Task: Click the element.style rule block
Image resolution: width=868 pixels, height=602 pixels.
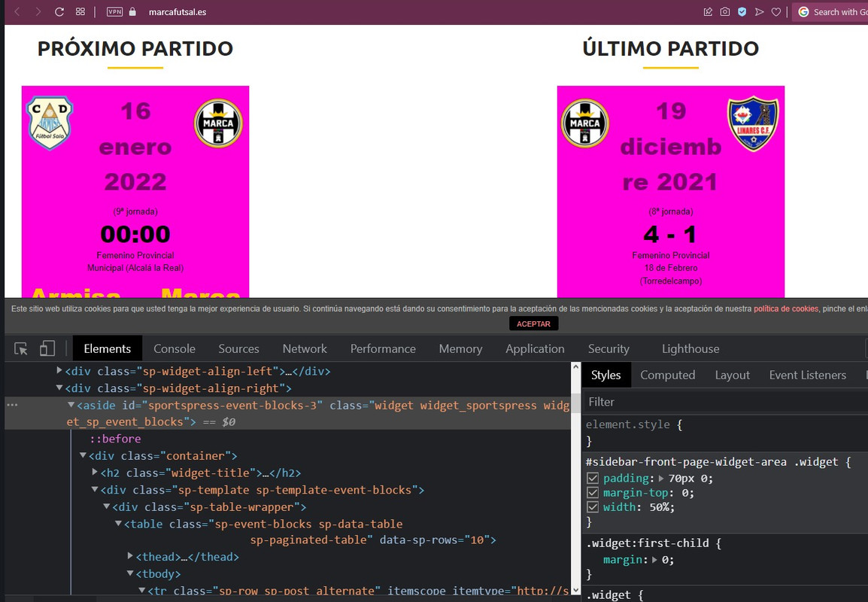Action: click(x=725, y=433)
